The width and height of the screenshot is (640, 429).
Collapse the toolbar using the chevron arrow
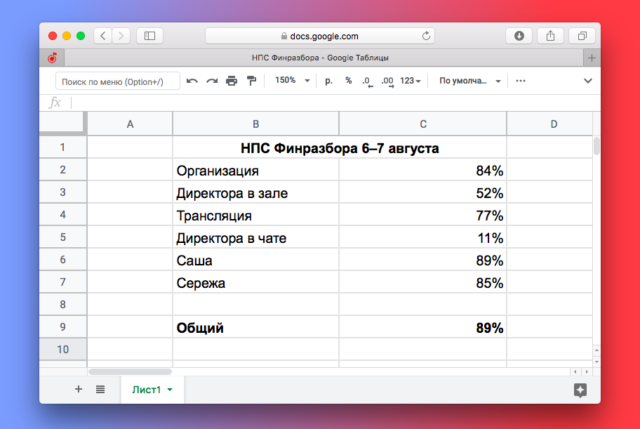pos(588,80)
